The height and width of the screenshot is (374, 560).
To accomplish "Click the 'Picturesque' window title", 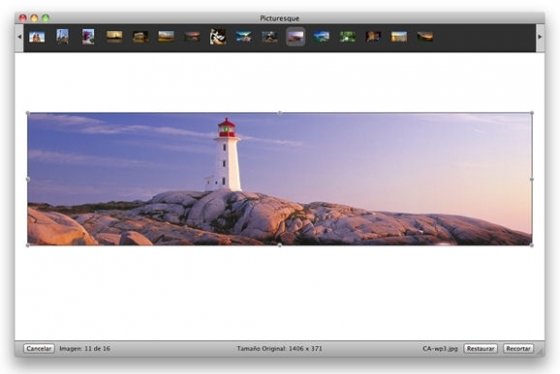I will 280,18.
